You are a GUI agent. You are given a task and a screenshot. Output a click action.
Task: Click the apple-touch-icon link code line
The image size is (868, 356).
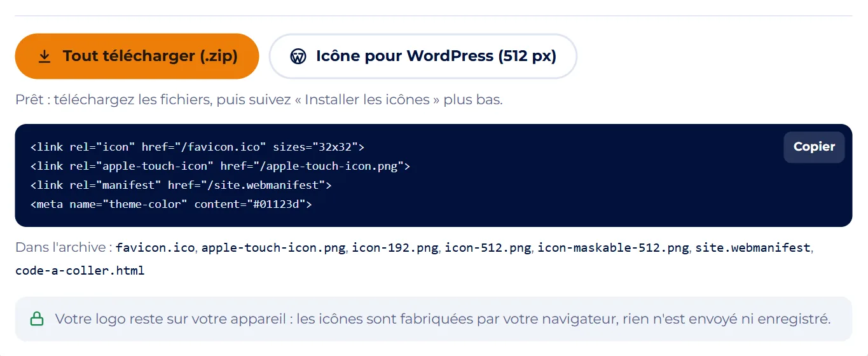220,166
